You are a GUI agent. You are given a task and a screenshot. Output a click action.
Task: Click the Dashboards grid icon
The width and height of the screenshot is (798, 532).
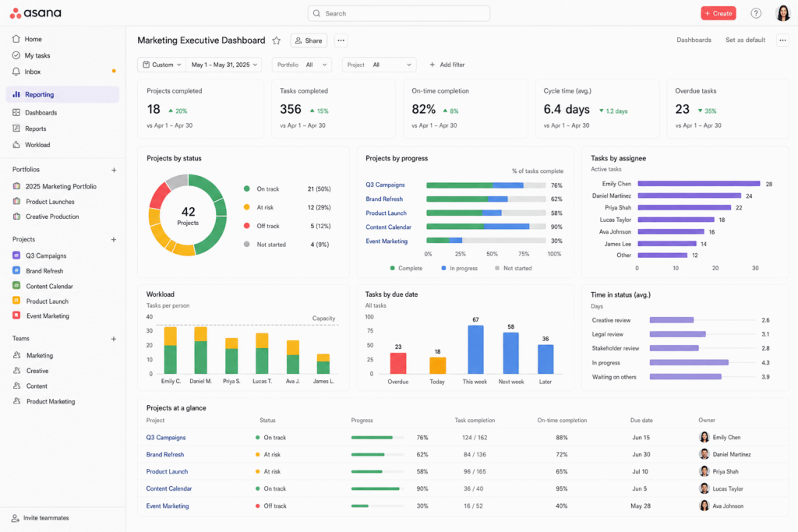(x=16, y=112)
